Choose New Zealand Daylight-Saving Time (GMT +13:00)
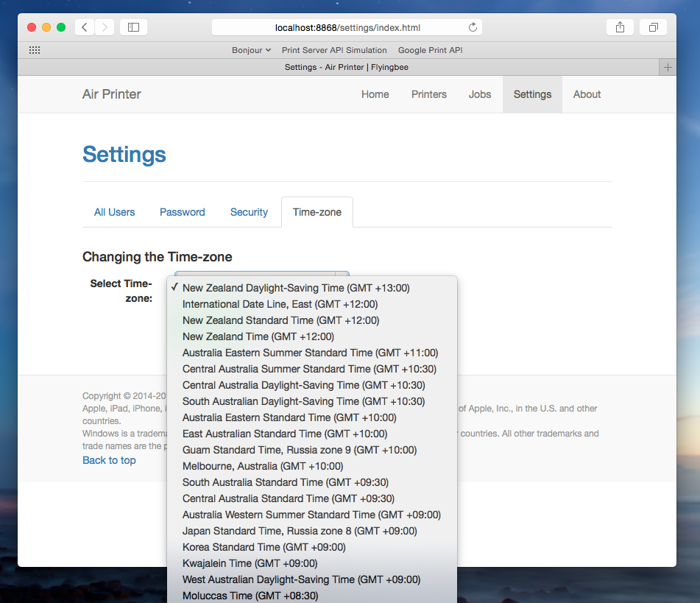Viewport: 700px width, 603px height. (312, 288)
